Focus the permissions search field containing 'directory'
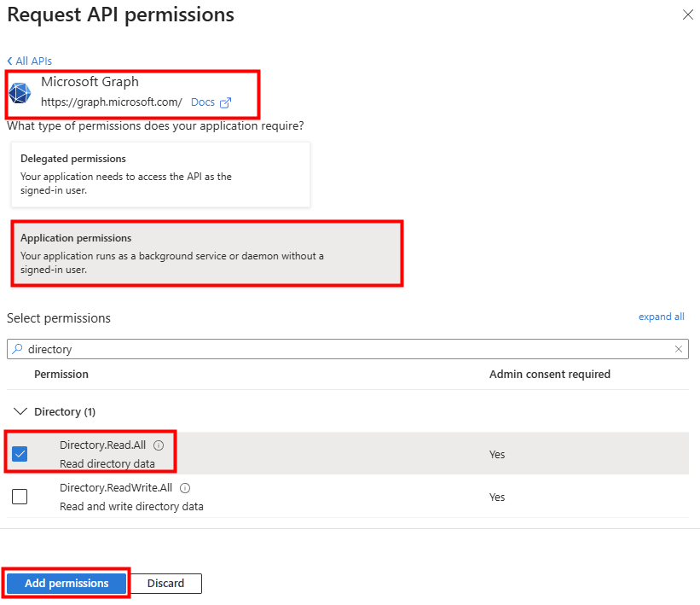This screenshot has height=605, width=700. [341, 349]
